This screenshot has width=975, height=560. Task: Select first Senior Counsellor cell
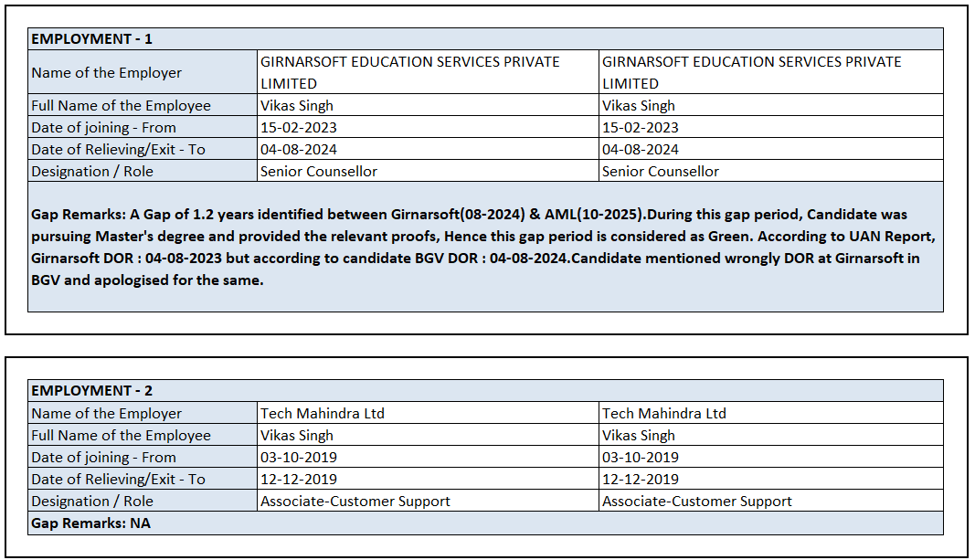click(428, 171)
